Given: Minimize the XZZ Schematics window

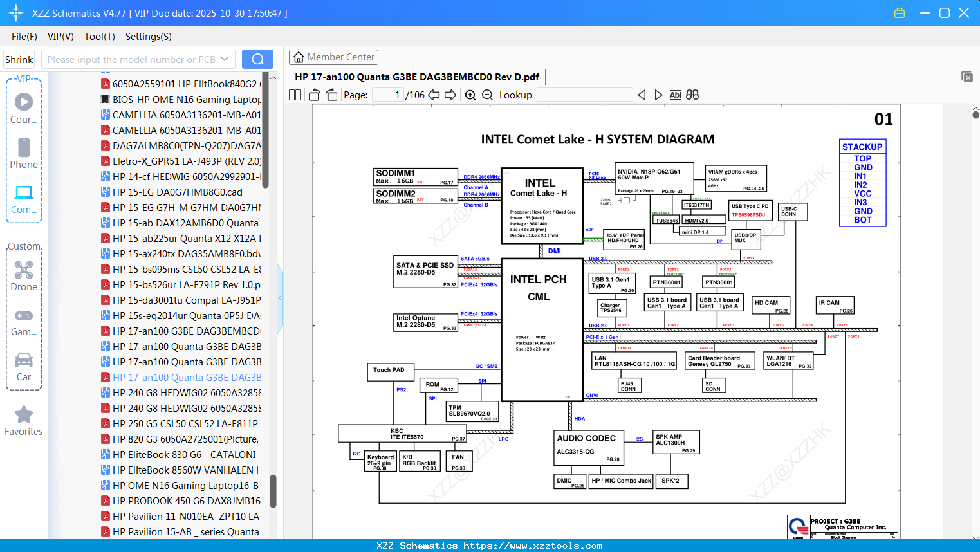Looking at the screenshot, I should 925,13.
